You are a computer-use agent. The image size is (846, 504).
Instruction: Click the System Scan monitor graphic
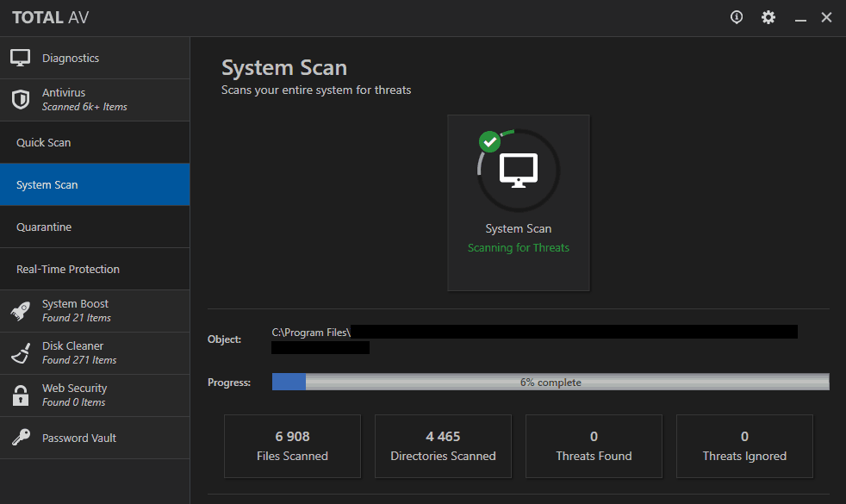[518, 171]
